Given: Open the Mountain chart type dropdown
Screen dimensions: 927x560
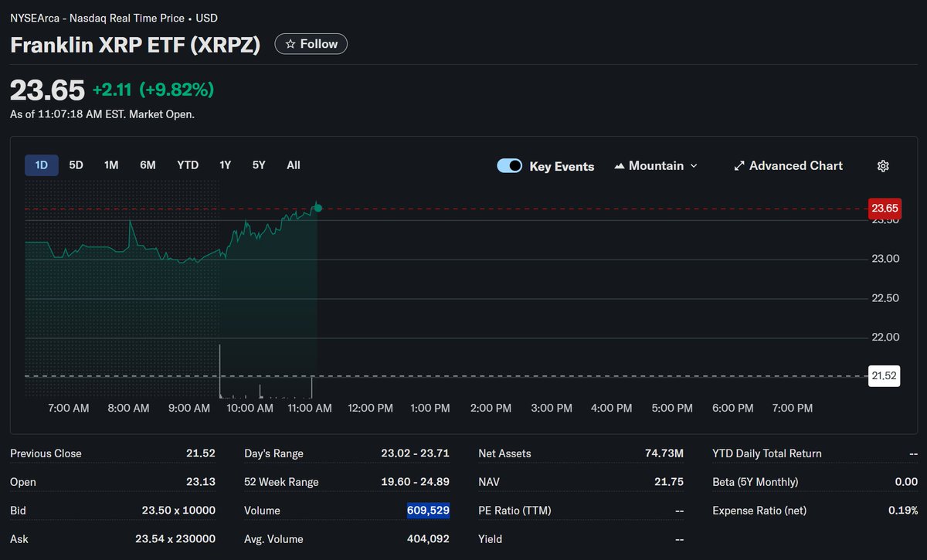Looking at the screenshot, I should (x=656, y=166).
